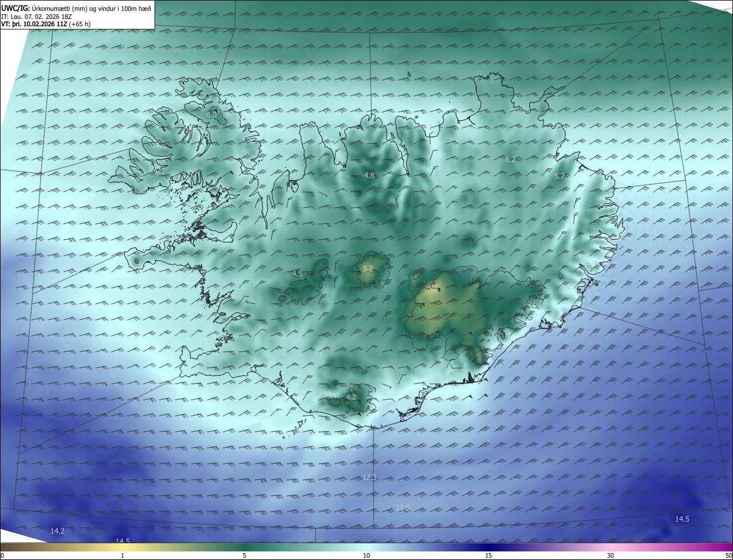Click the 6.0 value label on the map
The width and height of the screenshot is (733, 560).
coord(211,115)
